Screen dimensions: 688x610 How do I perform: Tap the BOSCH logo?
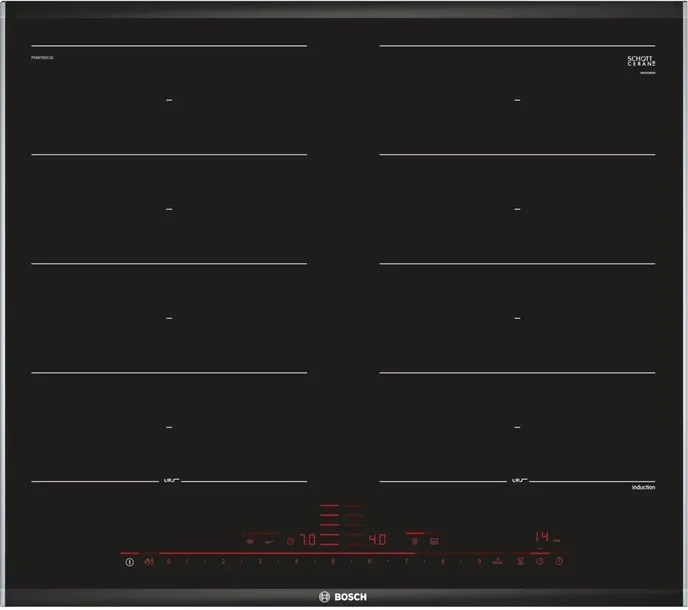343,596
